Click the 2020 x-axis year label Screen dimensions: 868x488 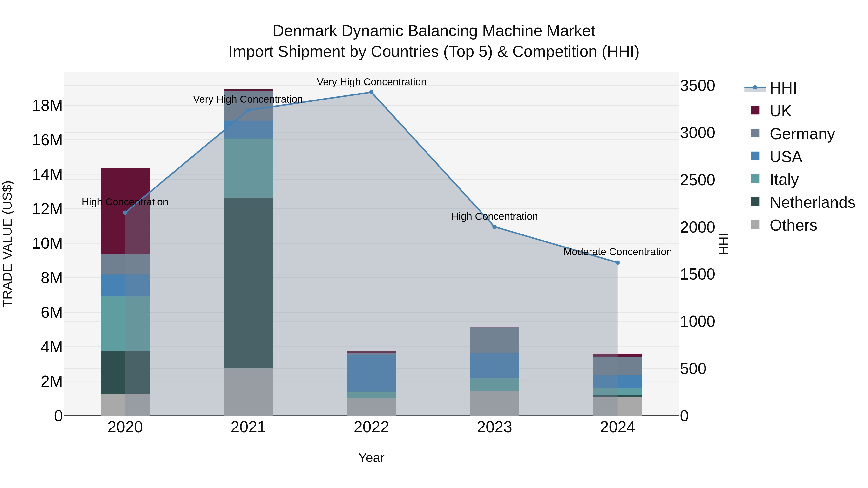coord(125,427)
